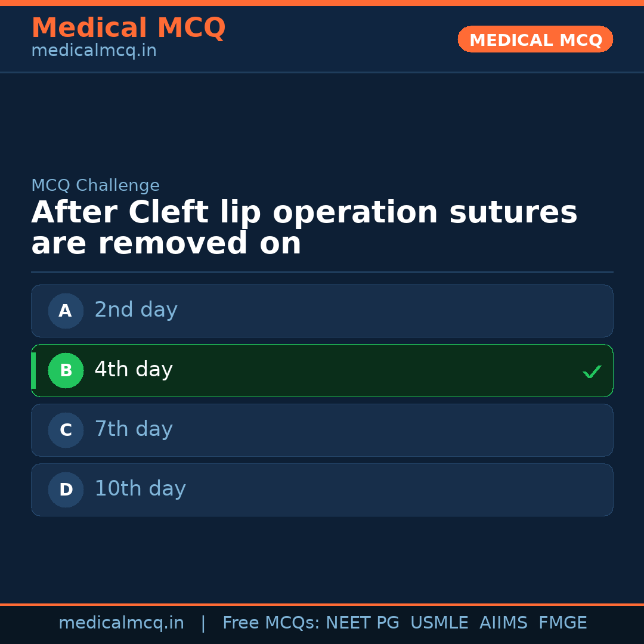Screen dimensions: 644x644
Task: Click FMGE in the footer
Action: click(563, 623)
